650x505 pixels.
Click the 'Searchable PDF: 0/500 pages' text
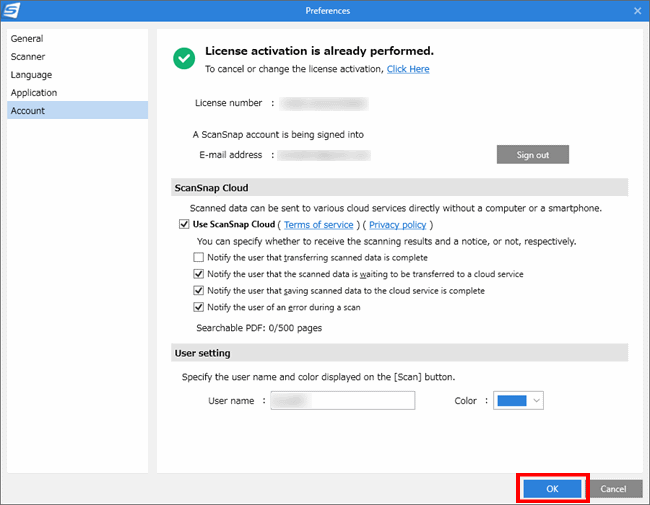(259, 328)
